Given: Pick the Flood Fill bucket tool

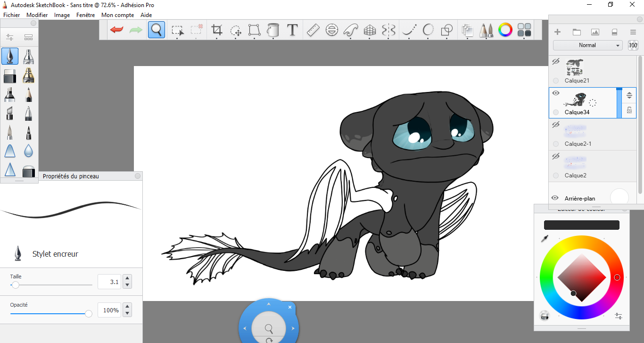Looking at the screenshot, I should coord(273,30).
